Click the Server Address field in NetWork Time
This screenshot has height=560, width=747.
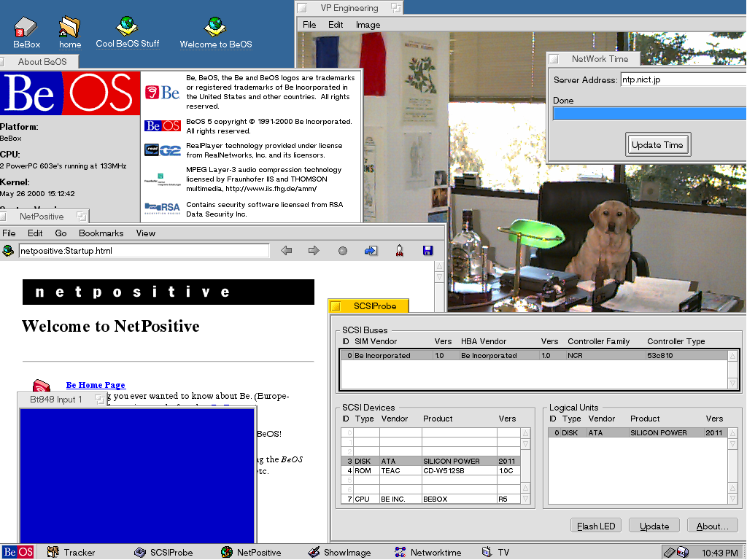683,79
